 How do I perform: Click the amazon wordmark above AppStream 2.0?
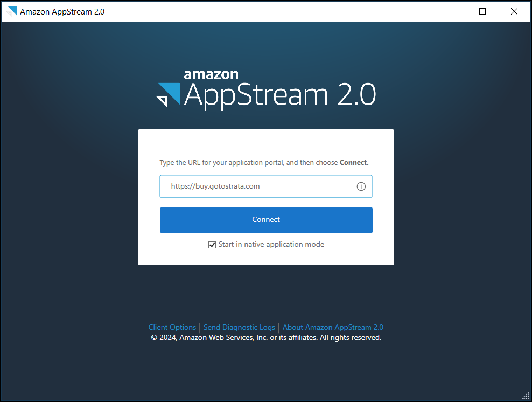point(211,74)
